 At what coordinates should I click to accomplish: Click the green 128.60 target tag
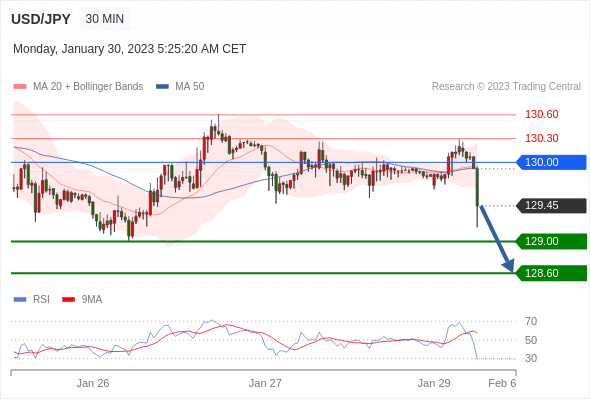tap(551, 273)
